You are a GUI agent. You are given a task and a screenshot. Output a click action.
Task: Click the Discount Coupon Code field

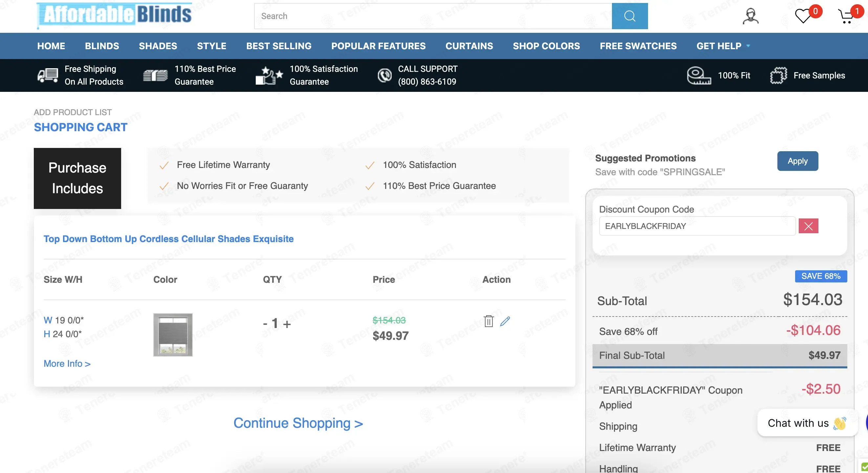[697, 226]
